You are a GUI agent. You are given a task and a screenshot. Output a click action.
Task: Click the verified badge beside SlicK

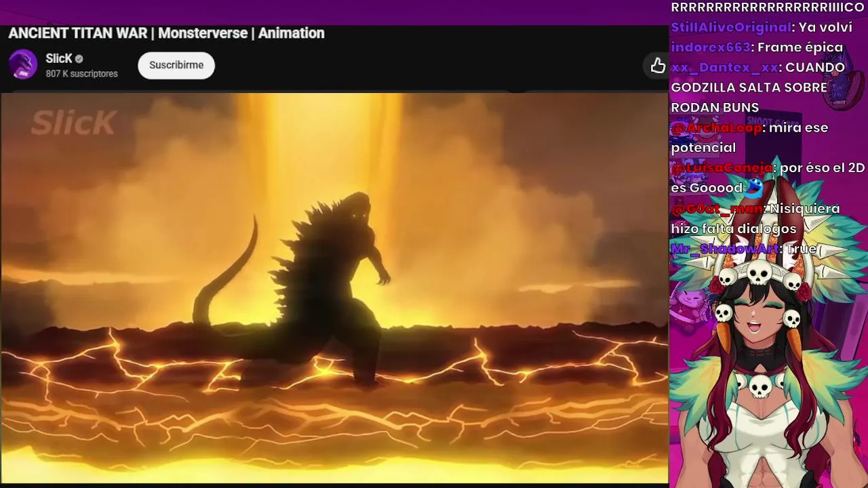tap(79, 59)
